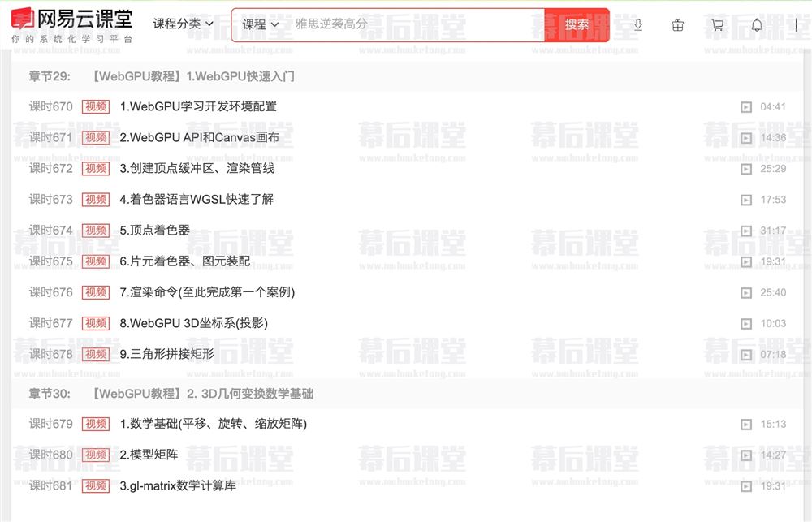Click play icon for the 25:40 lesson
The height and width of the screenshot is (522, 812).
[x=745, y=293]
